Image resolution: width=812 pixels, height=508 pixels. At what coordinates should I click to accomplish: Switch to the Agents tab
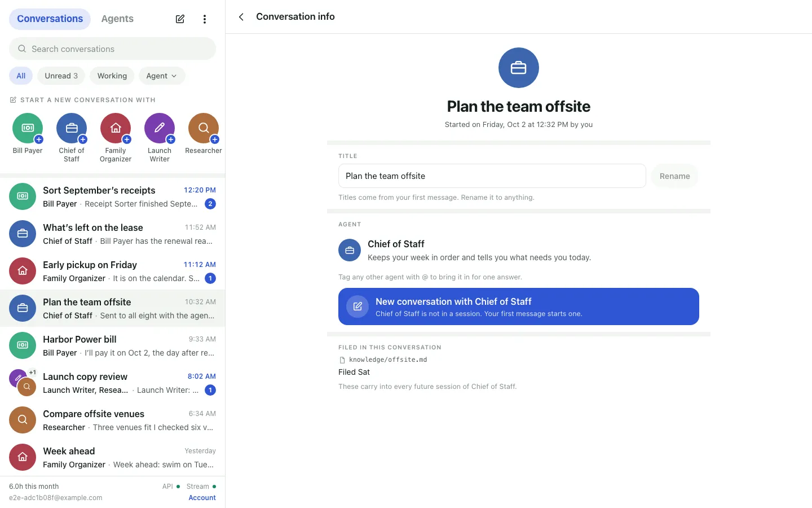pos(117,19)
